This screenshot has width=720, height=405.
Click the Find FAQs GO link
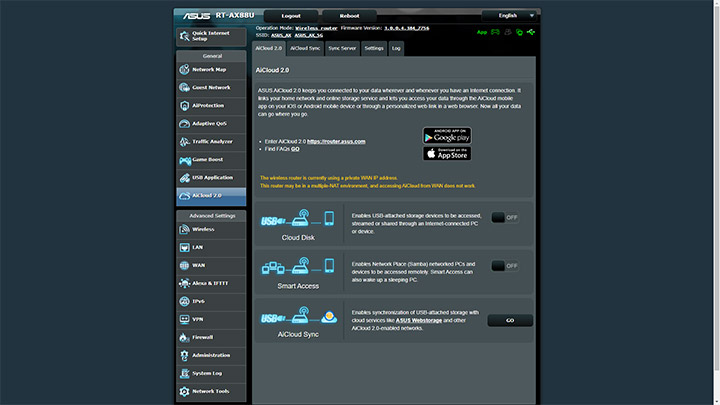point(295,149)
